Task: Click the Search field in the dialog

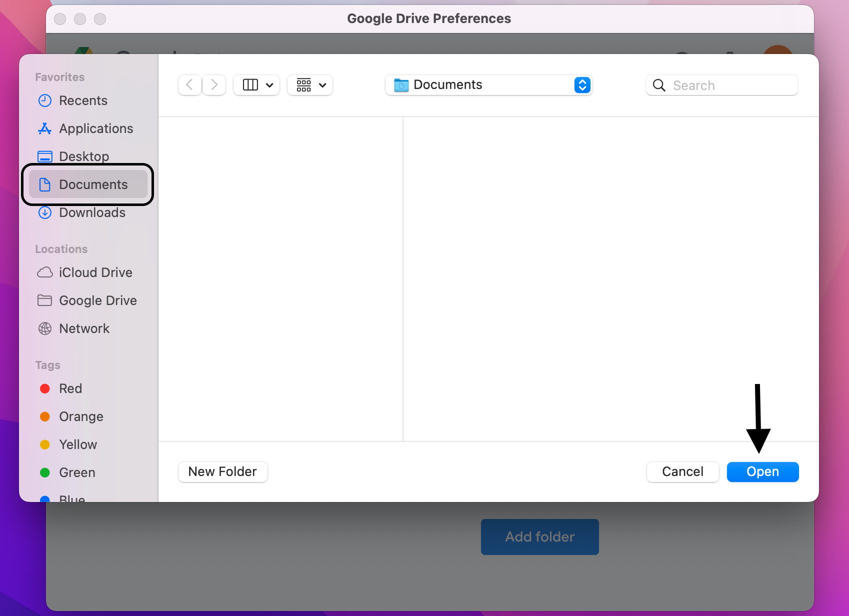Action: (721, 85)
